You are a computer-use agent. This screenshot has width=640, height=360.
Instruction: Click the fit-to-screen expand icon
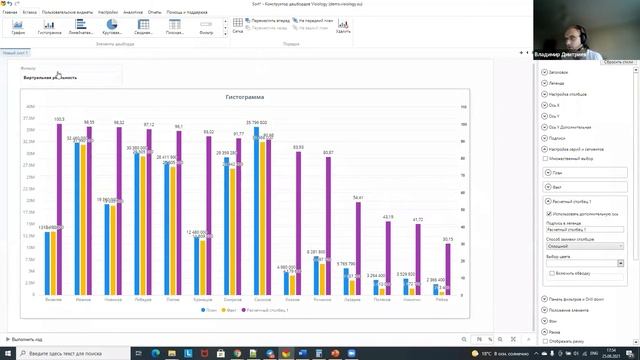coord(513,339)
